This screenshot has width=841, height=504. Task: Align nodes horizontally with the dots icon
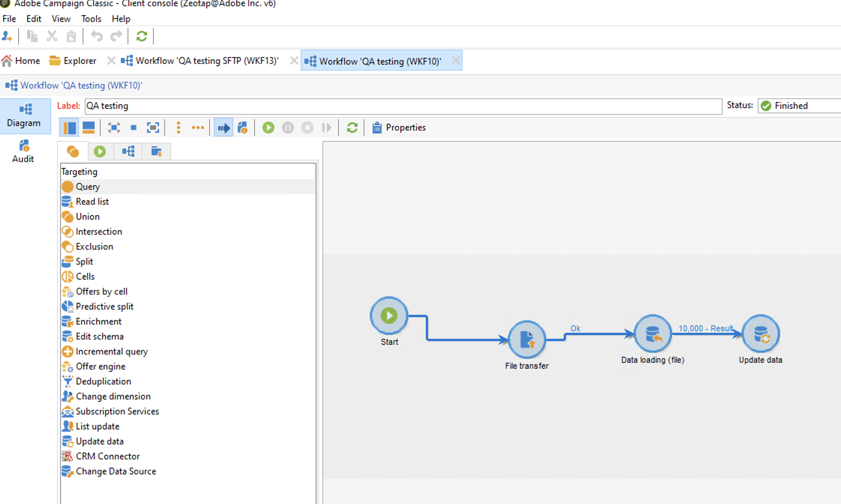[x=198, y=128]
